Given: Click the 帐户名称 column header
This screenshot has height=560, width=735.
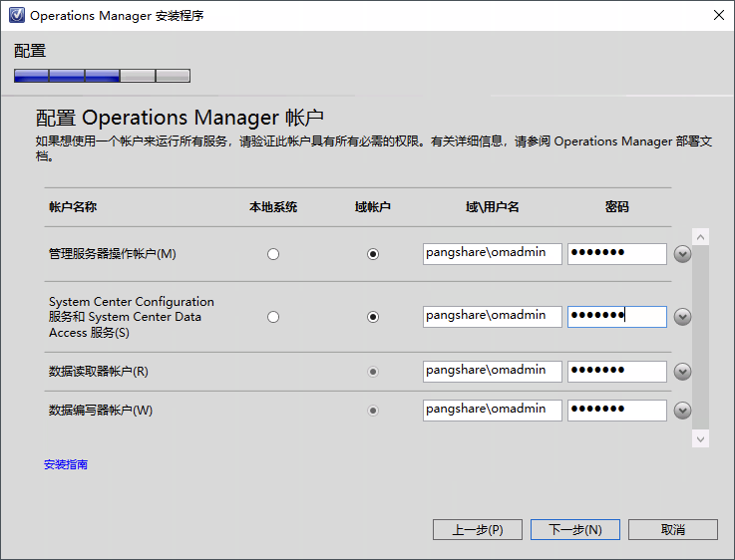Looking at the screenshot, I should pos(73,207).
